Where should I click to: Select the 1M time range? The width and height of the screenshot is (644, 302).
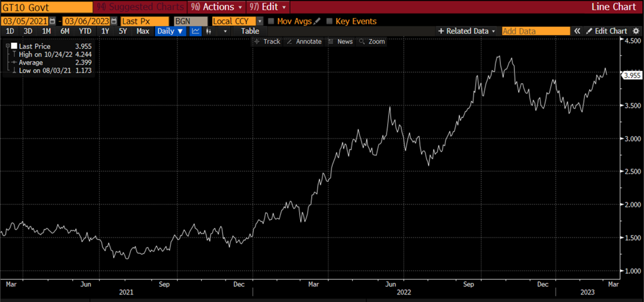pos(47,31)
